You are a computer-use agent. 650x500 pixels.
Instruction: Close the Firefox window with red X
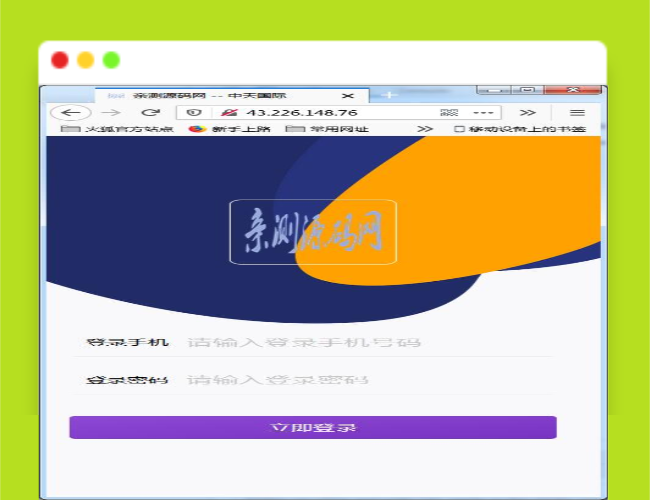[x=572, y=90]
